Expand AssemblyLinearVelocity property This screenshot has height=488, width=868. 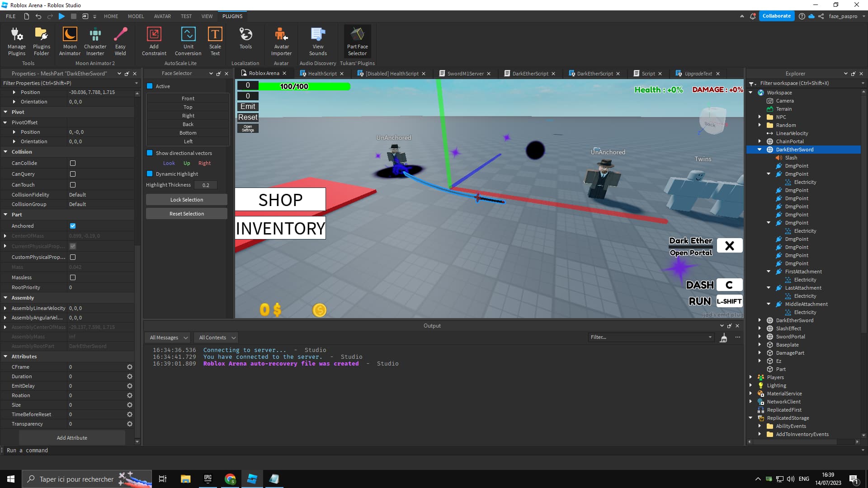click(x=5, y=308)
